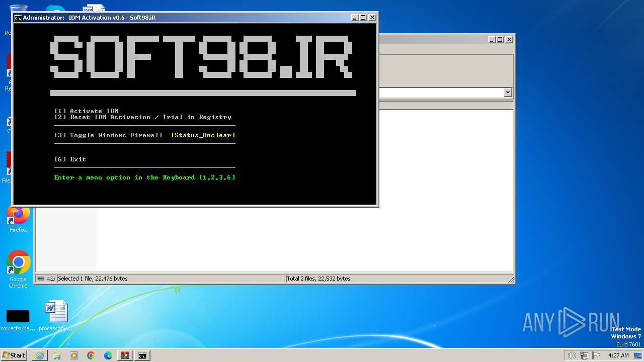Minimize the background archive window
The height and width of the screenshot is (362, 644).
492,39
